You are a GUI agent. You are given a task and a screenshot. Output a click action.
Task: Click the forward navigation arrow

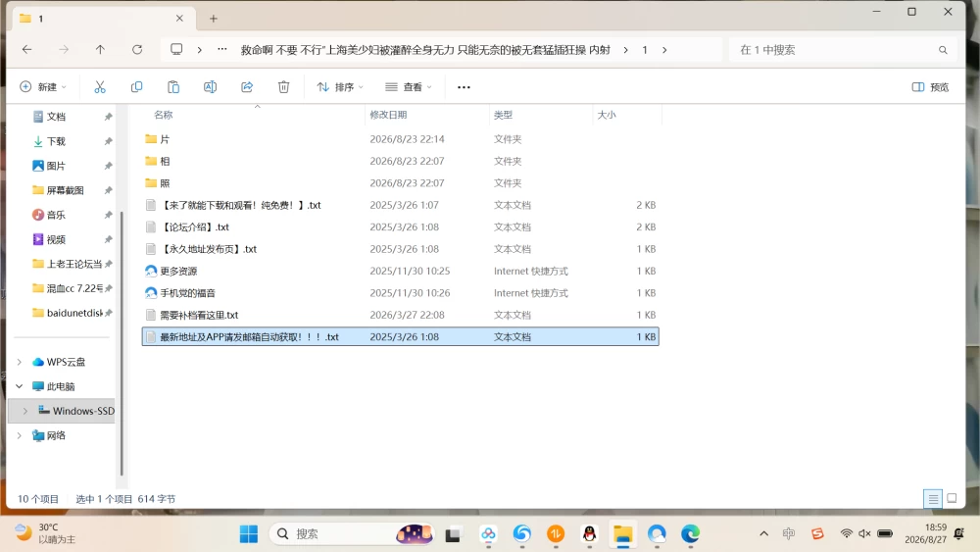64,49
